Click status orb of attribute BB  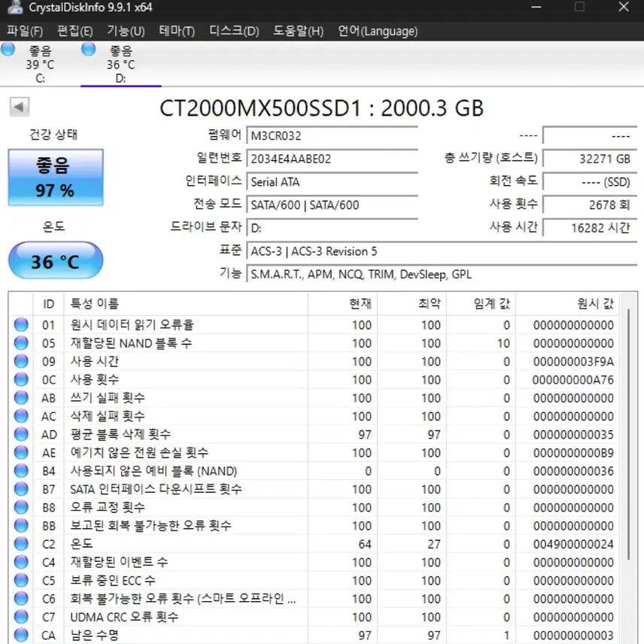coord(21,525)
